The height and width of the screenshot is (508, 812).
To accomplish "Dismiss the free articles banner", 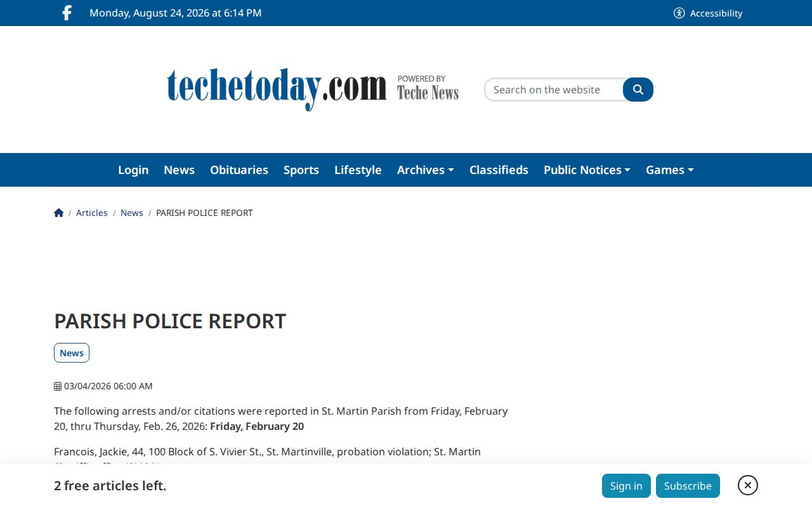I will (748, 485).
